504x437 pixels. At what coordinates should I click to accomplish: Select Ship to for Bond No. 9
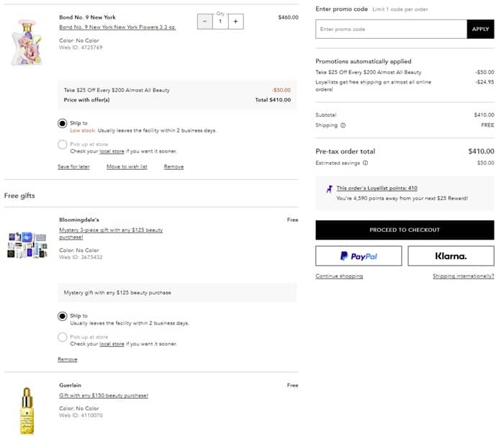[63, 123]
